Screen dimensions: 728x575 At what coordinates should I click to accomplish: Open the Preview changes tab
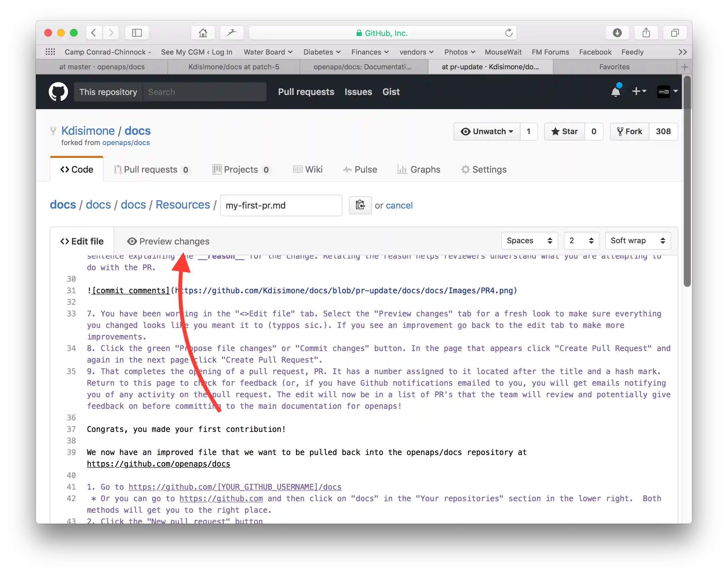click(168, 241)
